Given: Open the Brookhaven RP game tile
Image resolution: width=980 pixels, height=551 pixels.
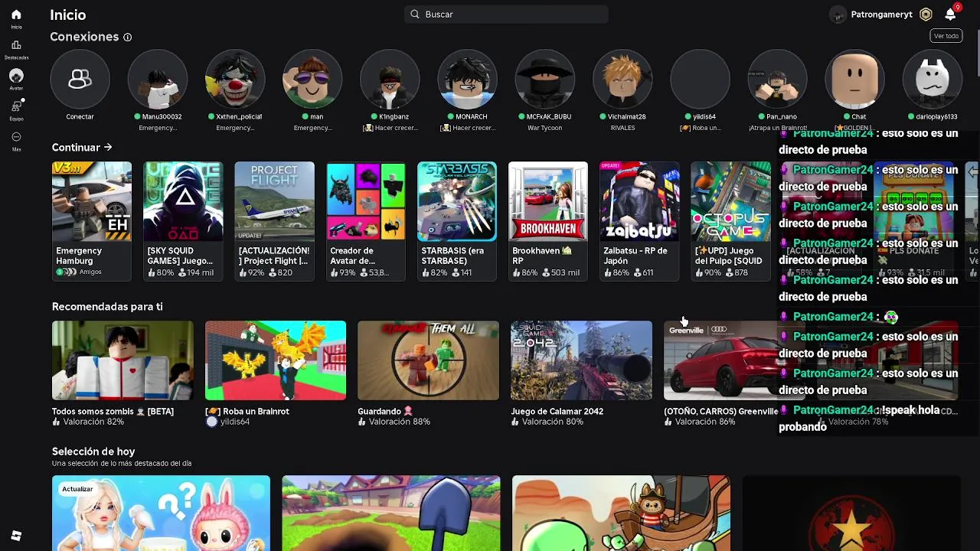Looking at the screenshot, I should [x=548, y=220].
